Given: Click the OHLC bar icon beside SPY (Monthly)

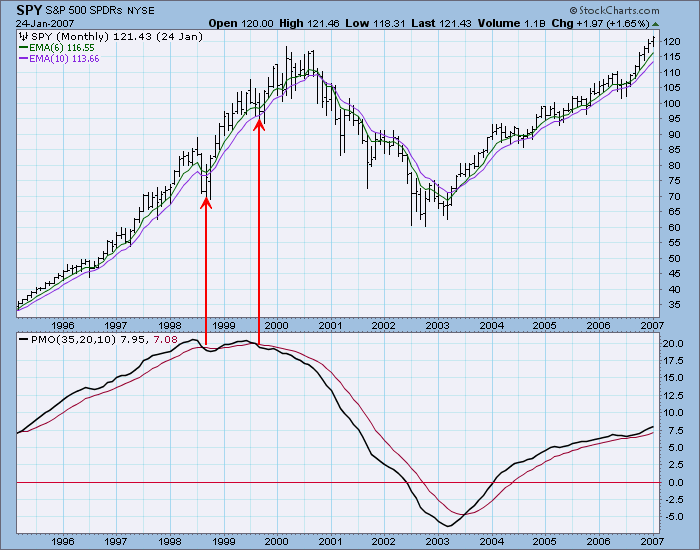Looking at the screenshot, I should [24, 37].
